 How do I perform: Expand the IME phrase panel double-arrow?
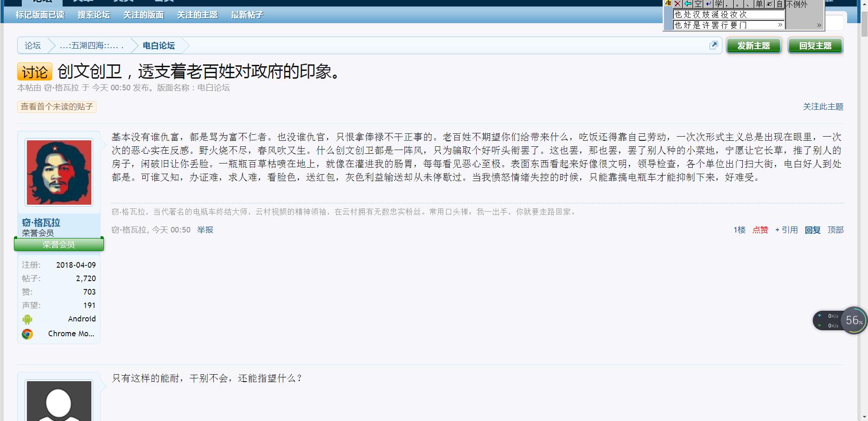(819, 25)
